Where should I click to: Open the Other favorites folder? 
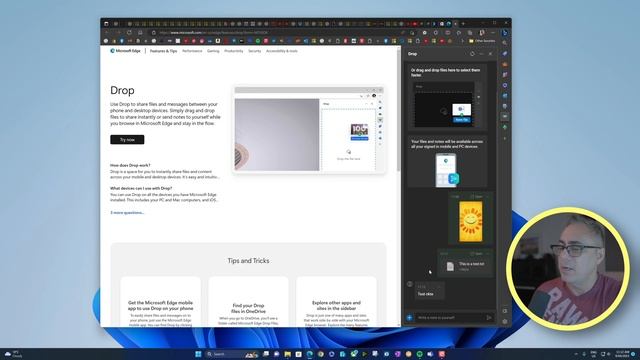tap(482, 41)
